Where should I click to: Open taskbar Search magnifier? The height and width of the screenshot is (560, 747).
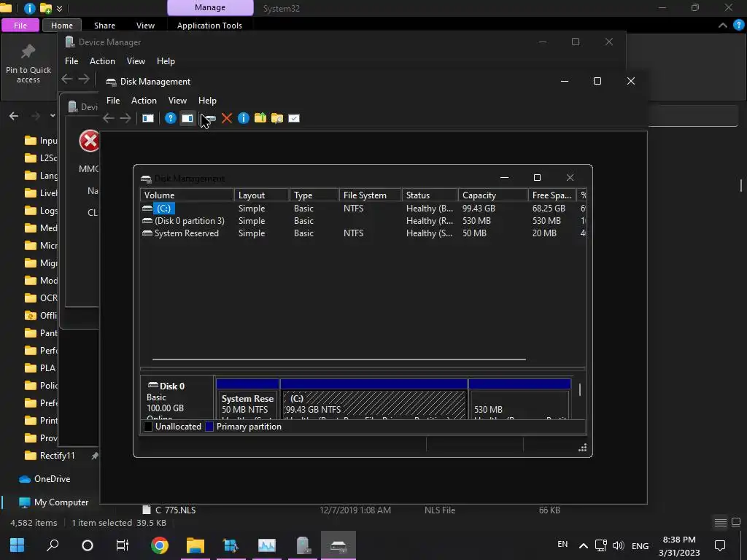53,545
